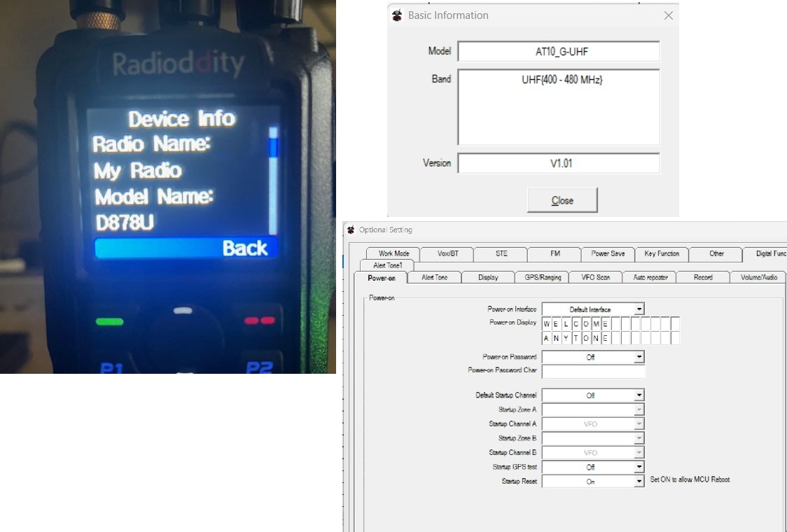Click the Optional Setting title bar icon

351,230
